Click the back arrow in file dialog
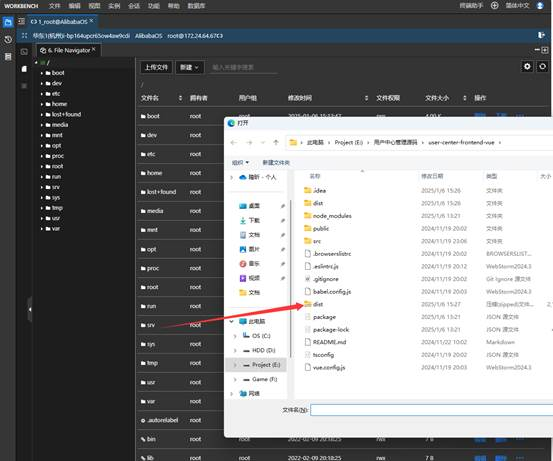 pos(233,142)
